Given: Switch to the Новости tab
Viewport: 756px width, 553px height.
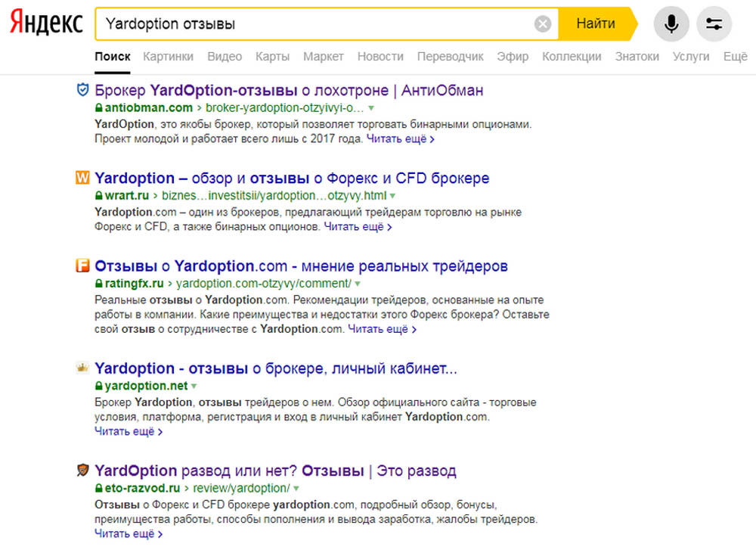Looking at the screenshot, I should [x=380, y=57].
